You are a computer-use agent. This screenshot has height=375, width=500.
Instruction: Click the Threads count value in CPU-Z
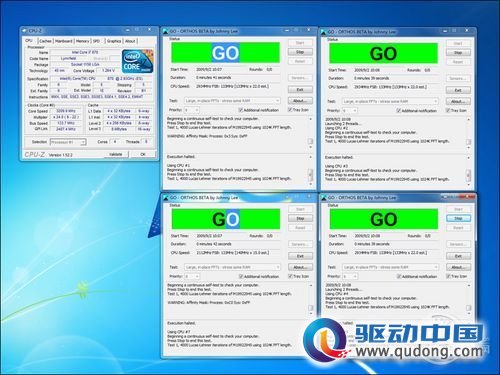click(x=146, y=142)
